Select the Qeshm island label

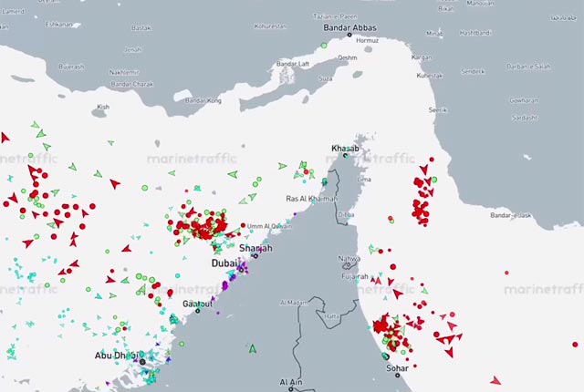click(x=348, y=57)
